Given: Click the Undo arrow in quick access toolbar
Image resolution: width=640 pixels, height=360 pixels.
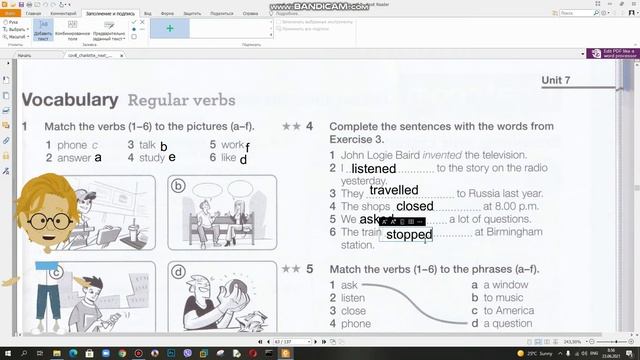Looking at the screenshot, I should tap(45, 4).
